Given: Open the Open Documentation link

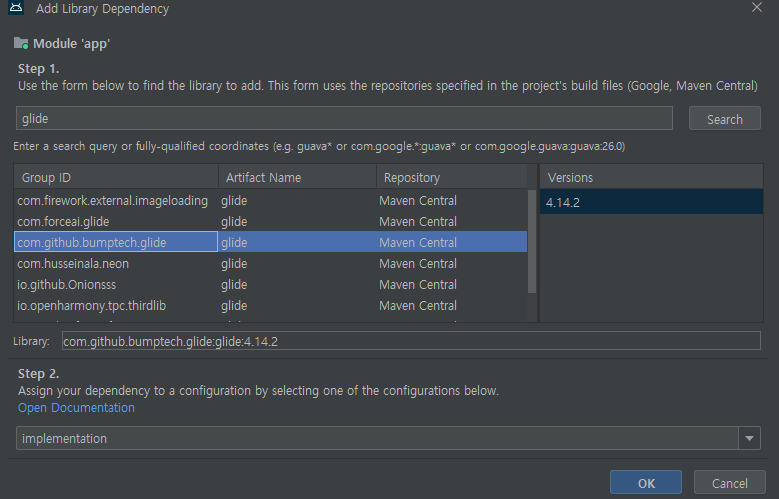Looking at the screenshot, I should tap(76, 408).
